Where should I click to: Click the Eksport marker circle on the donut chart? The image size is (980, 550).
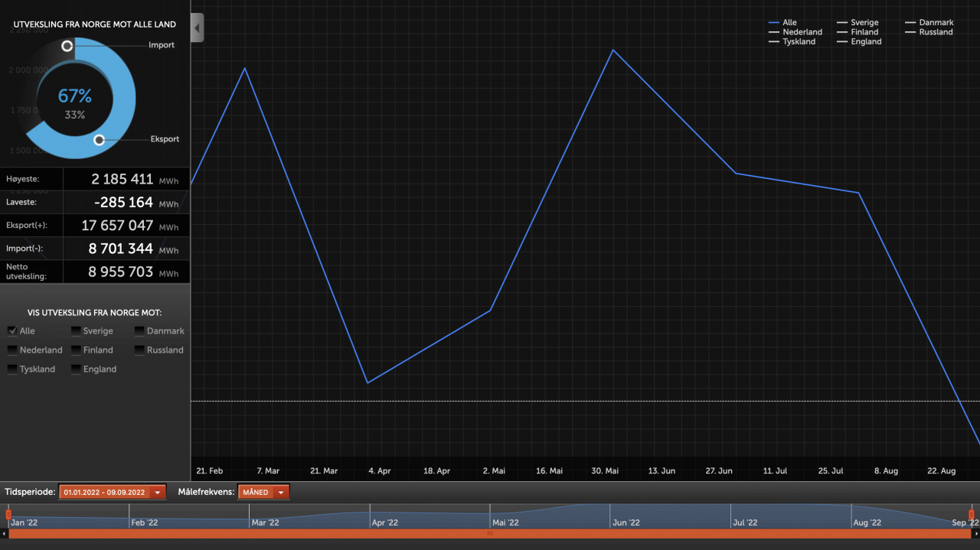coord(99,140)
